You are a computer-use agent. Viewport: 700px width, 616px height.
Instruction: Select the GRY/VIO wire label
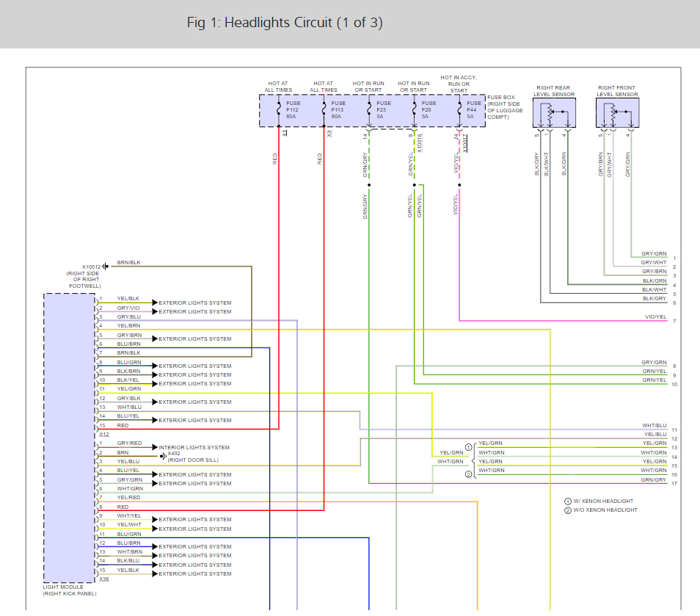(128, 308)
